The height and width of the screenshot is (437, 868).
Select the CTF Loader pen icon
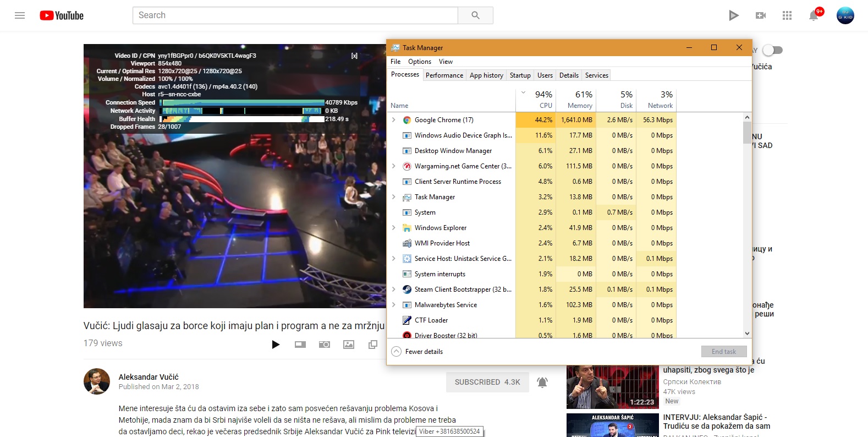[x=407, y=320]
